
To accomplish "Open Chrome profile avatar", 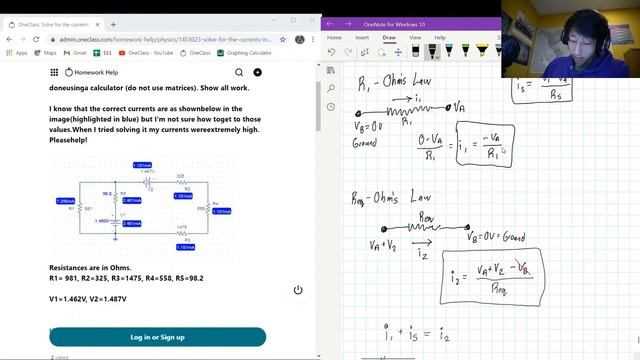I will [x=300, y=40].
